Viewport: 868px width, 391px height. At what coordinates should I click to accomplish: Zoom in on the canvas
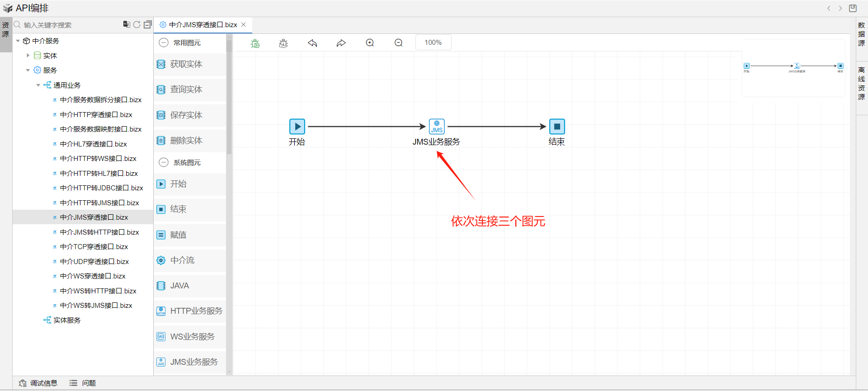[370, 43]
